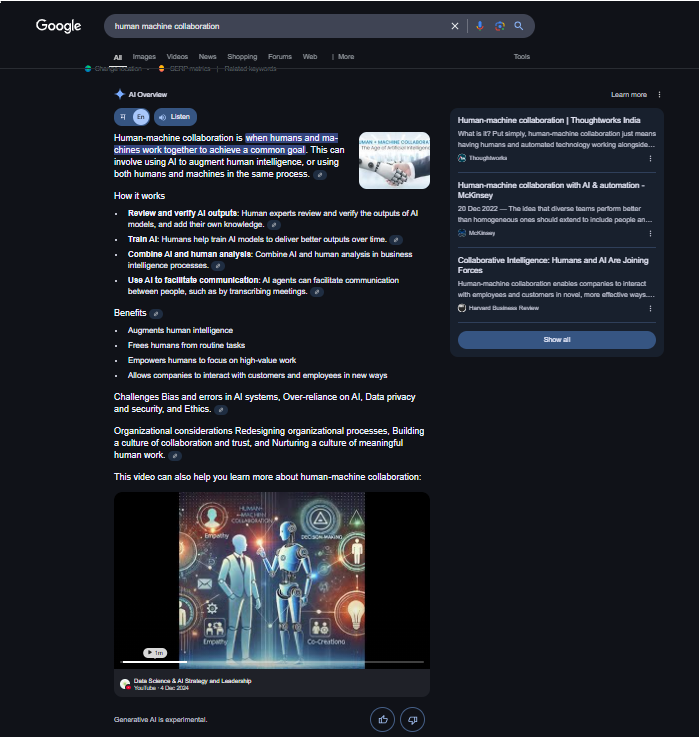Open McKinsey AI & automation result
This screenshot has height=737, width=699.
coord(551,190)
